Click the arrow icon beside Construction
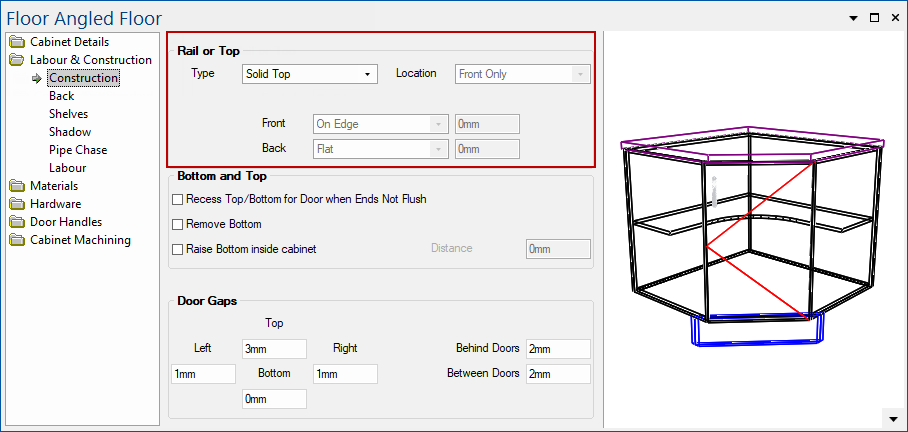The height and width of the screenshot is (432, 908). [37, 78]
